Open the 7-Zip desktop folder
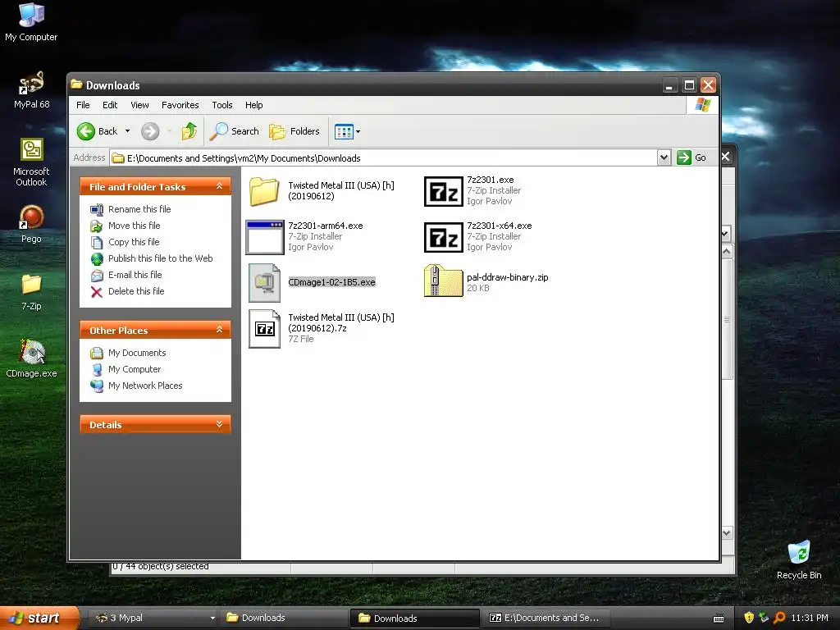The height and width of the screenshot is (630, 840). tap(31, 292)
